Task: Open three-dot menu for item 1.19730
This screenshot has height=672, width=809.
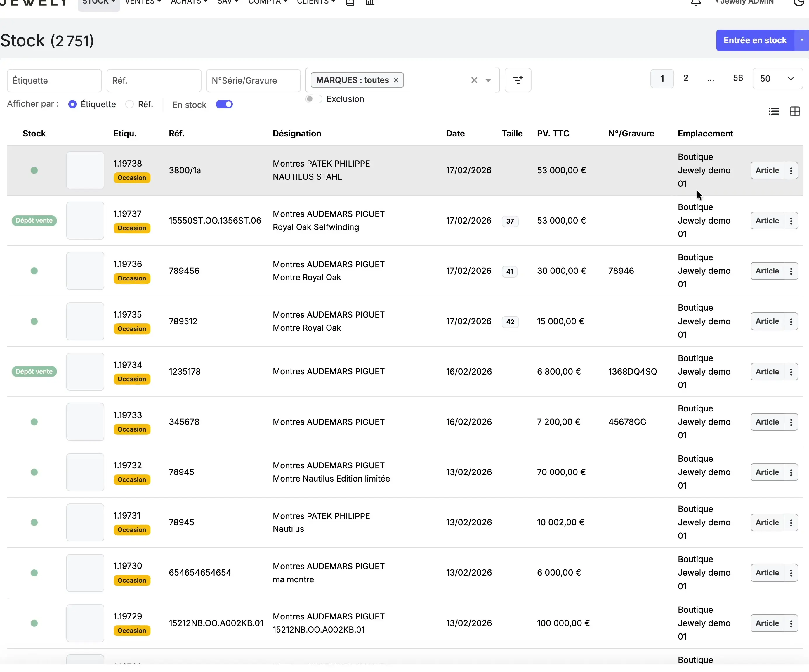Action: (791, 573)
